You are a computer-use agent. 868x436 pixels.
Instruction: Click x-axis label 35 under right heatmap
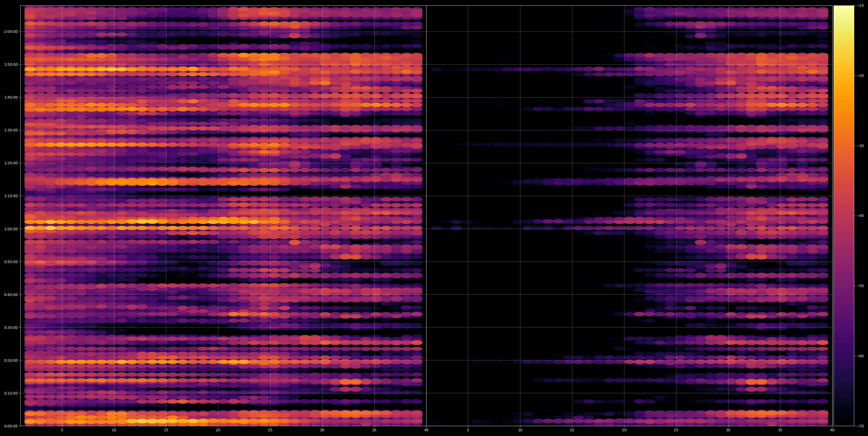780,430
